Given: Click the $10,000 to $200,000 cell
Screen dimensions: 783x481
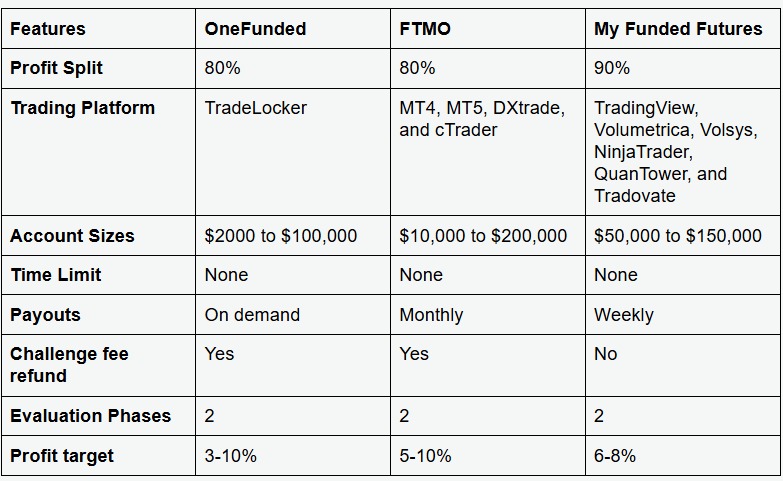Looking at the screenshot, I should (483, 236).
